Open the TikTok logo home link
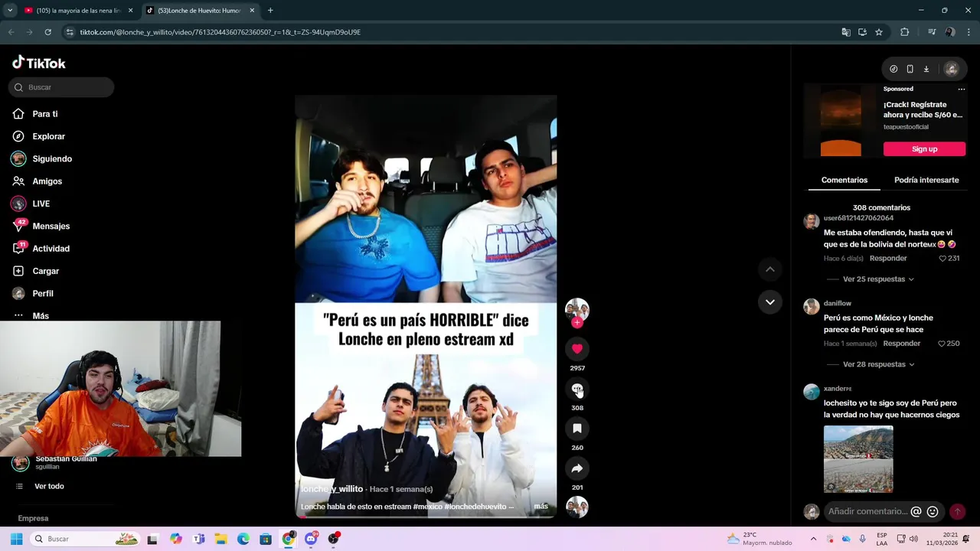The height and width of the screenshot is (551, 980). [39, 63]
